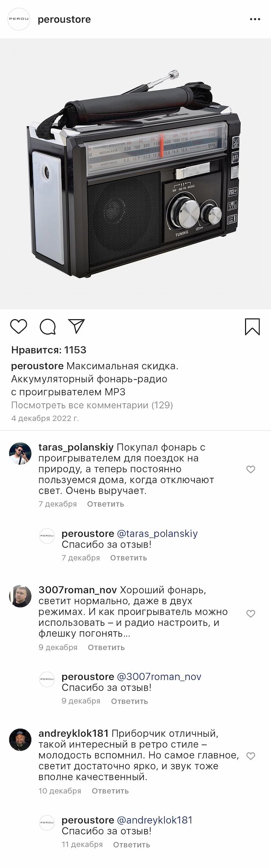The width and height of the screenshot is (271, 868).
Task: Like 3007roman_nov's comment
Action: tap(251, 614)
